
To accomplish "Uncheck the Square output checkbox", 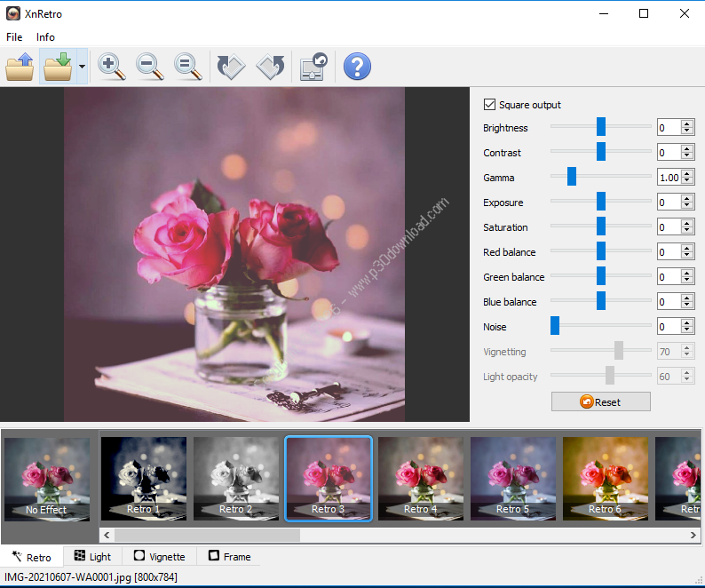I will click(489, 105).
